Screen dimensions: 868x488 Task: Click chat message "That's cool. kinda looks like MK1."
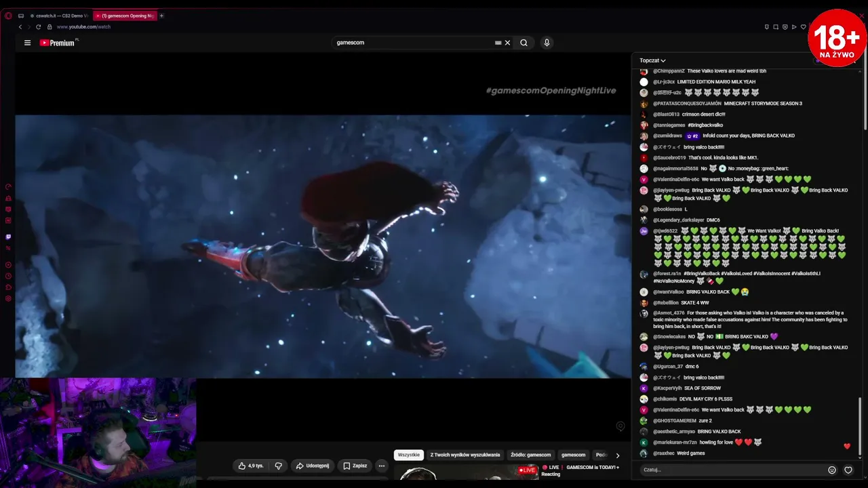(723, 158)
